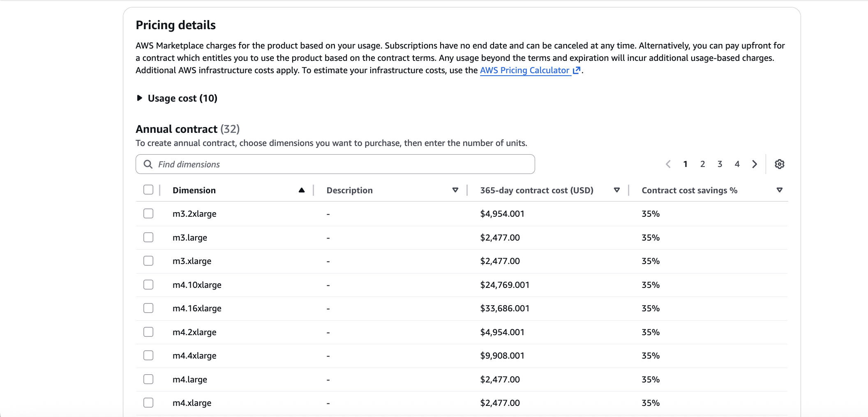Sort by 365-day contract cost arrow

pyautogui.click(x=616, y=190)
